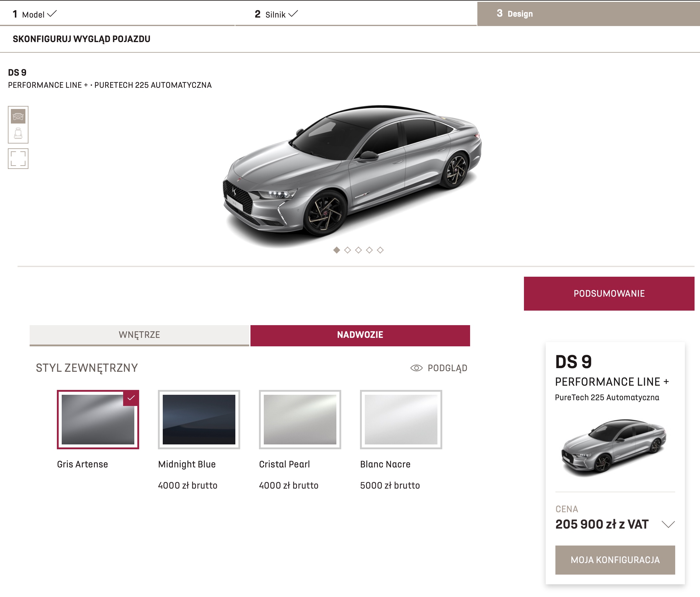The height and width of the screenshot is (597, 700).
Task: Open fullscreen view of the car
Action: (x=18, y=159)
